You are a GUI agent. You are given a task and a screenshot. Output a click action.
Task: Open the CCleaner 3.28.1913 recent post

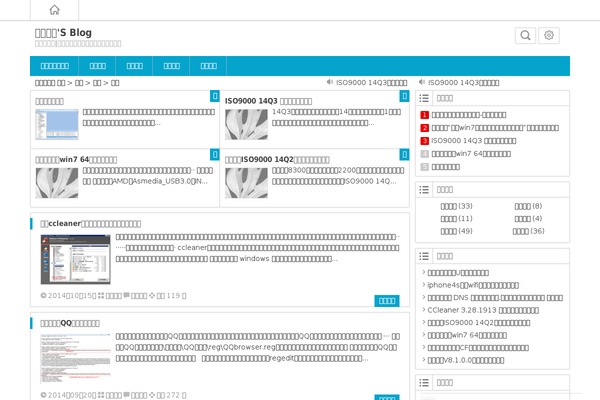pyautogui.click(x=483, y=310)
